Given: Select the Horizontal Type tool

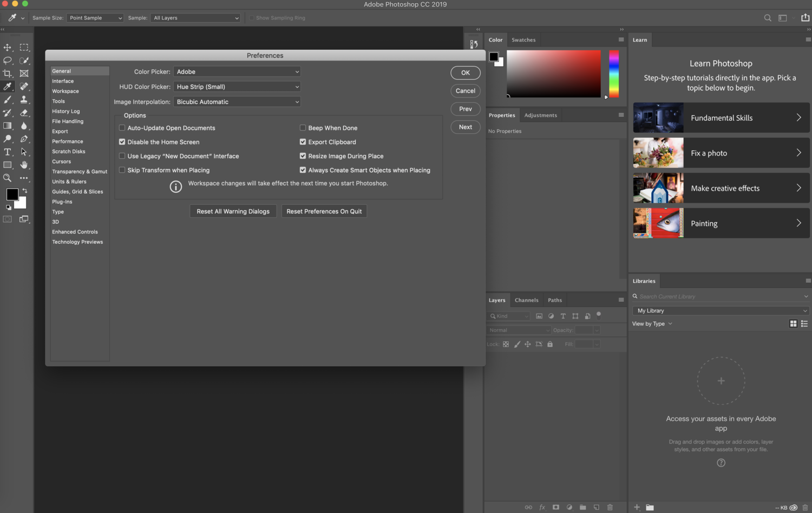Looking at the screenshot, I should pos(8,152).
